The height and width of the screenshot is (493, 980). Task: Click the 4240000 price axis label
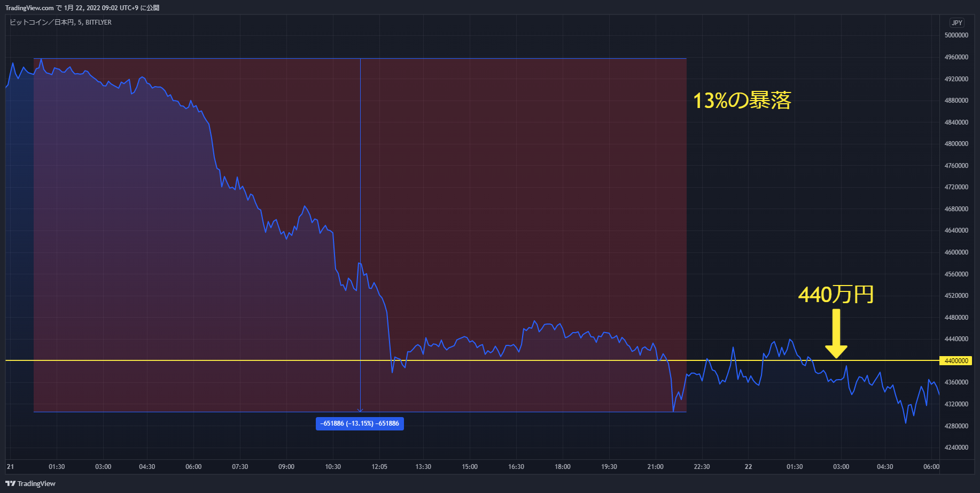[956, 448]
